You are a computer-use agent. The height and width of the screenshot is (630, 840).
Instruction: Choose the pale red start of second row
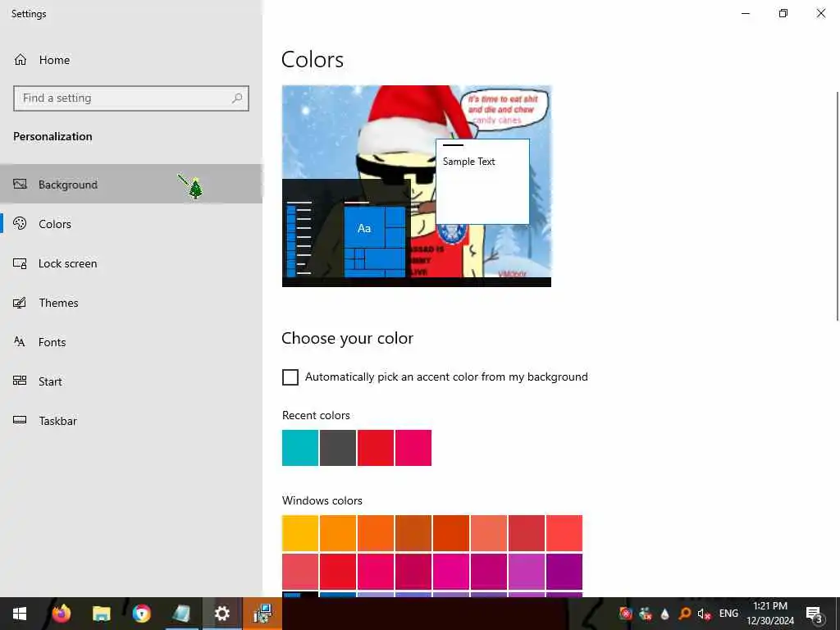(x=300, y=572)
